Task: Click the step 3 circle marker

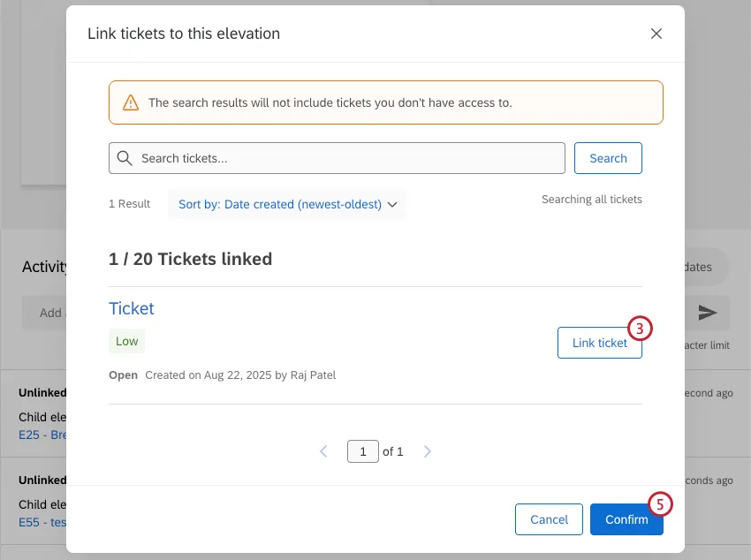Action: [640, 329]
